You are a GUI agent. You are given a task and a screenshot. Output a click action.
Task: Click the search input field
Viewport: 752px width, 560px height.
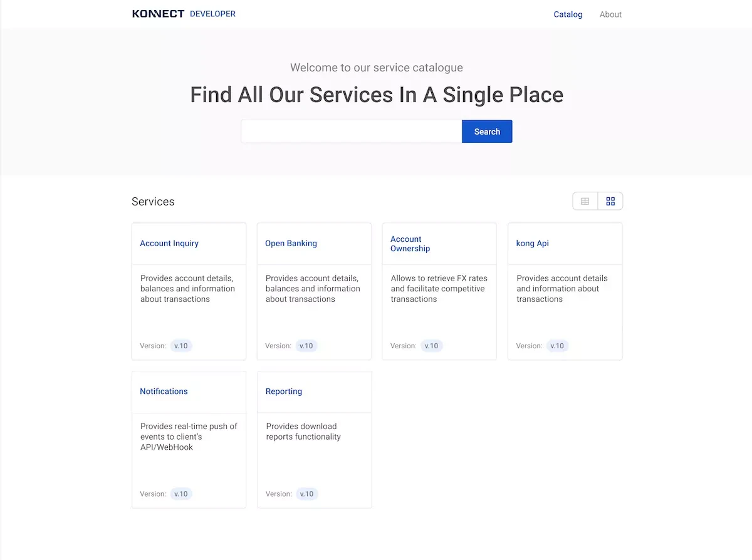click(x=351, y=131)
